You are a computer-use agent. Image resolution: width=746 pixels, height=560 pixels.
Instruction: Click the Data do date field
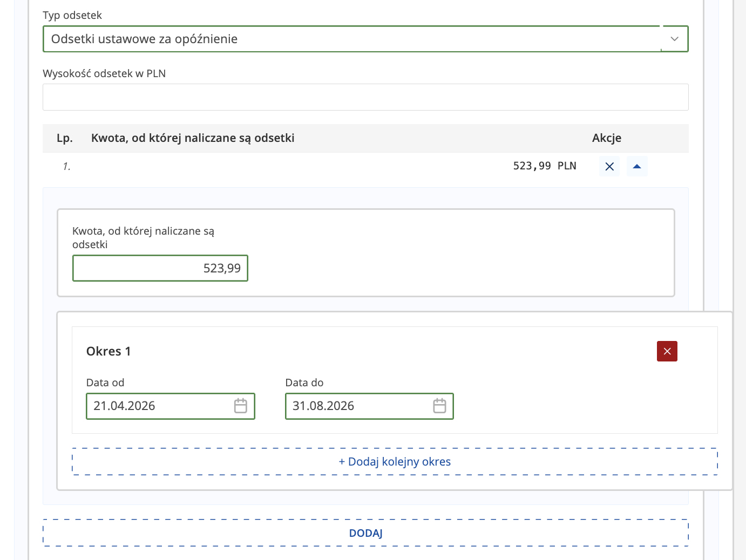point(369,406)
